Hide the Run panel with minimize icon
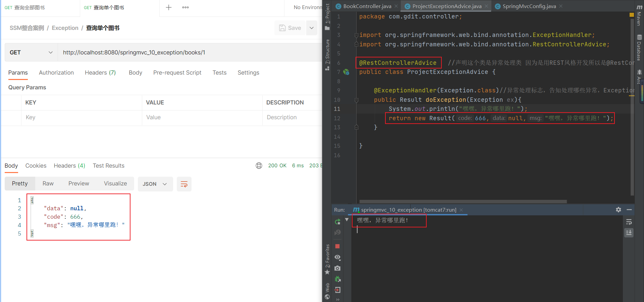The height and width of the screenshot is (302, 644). 629,210
